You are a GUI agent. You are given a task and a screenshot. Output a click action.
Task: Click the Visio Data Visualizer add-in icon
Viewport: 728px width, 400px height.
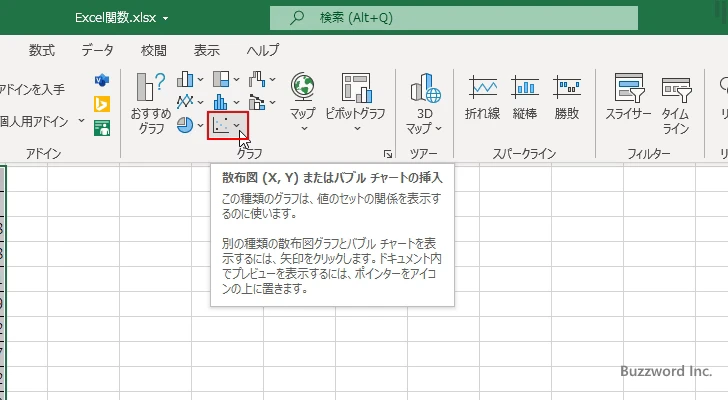pyautogui.click(x=102, y=80)
